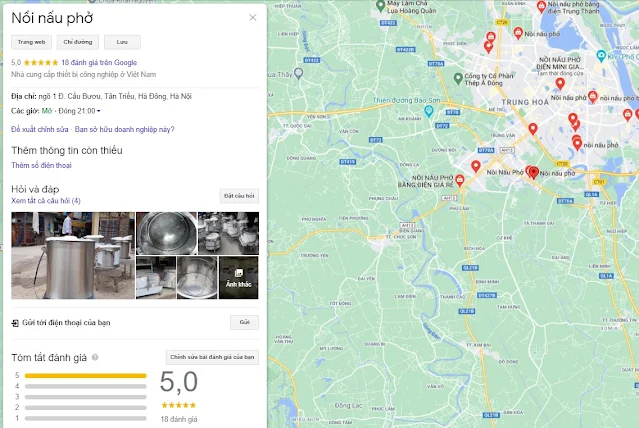Close the Nồi nấu phở info panel

tap(253, 18)
